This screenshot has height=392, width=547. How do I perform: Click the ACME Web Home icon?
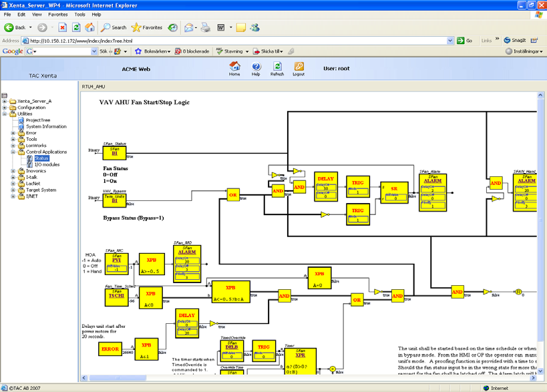pos(234,69)
